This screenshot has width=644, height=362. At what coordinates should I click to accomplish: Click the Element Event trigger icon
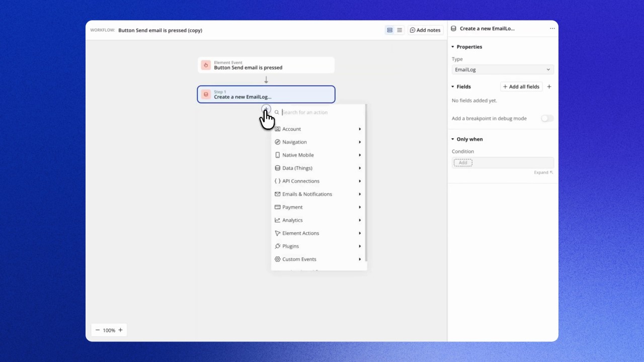tap(206, 65)
